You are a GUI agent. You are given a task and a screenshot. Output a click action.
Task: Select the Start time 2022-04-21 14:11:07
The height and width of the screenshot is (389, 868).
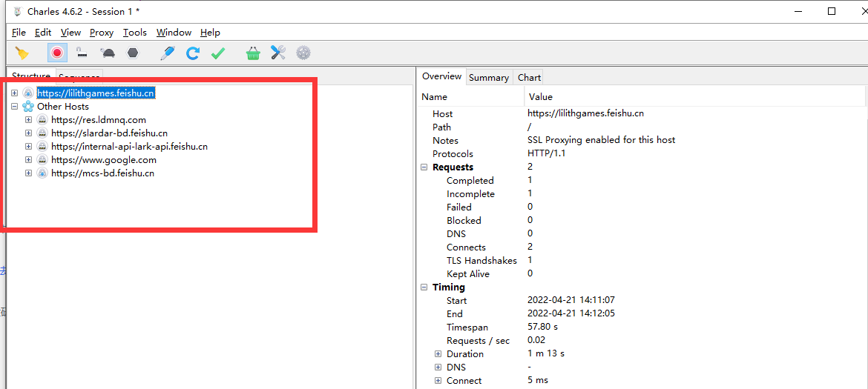pyautogui.click(x=571, y=300)
